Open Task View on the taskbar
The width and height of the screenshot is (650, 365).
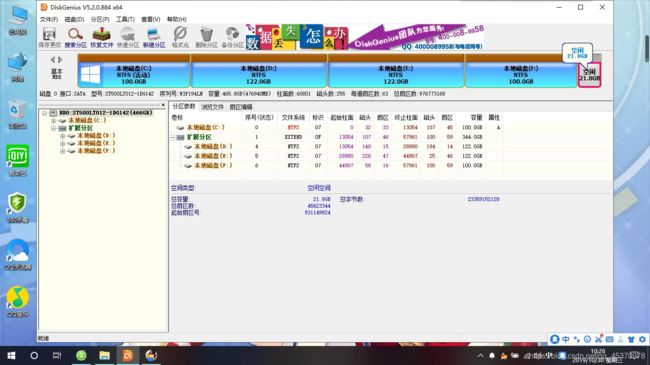click(x=57, y=355)
